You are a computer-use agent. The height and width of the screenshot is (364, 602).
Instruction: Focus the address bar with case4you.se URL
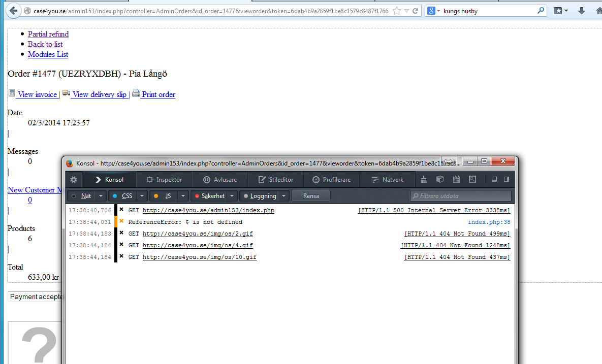point(210,11)
